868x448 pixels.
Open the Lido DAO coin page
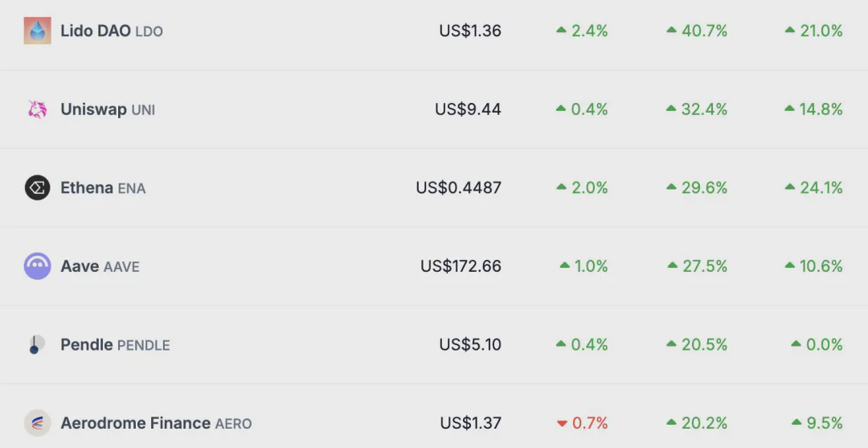tap(112, 31)
